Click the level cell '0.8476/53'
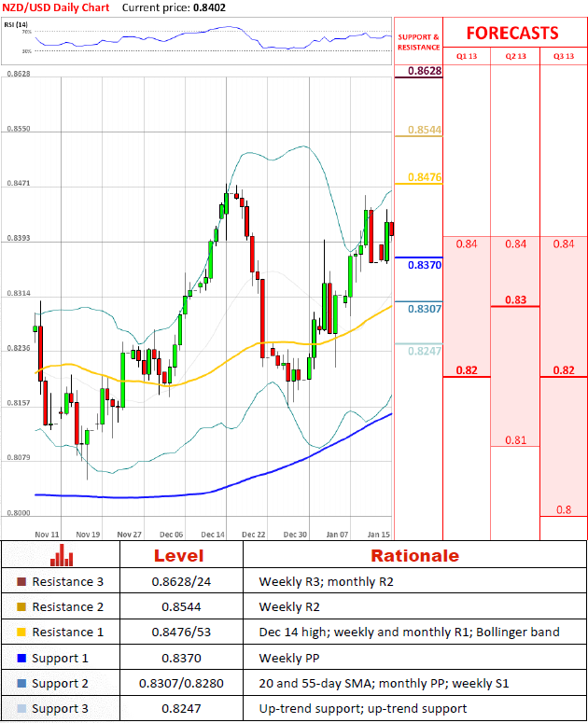 (181, 632)
